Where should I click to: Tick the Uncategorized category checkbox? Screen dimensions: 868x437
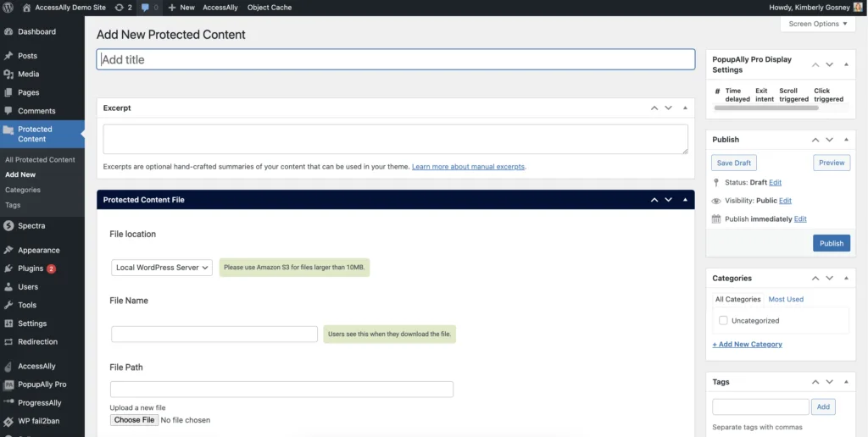723,320
